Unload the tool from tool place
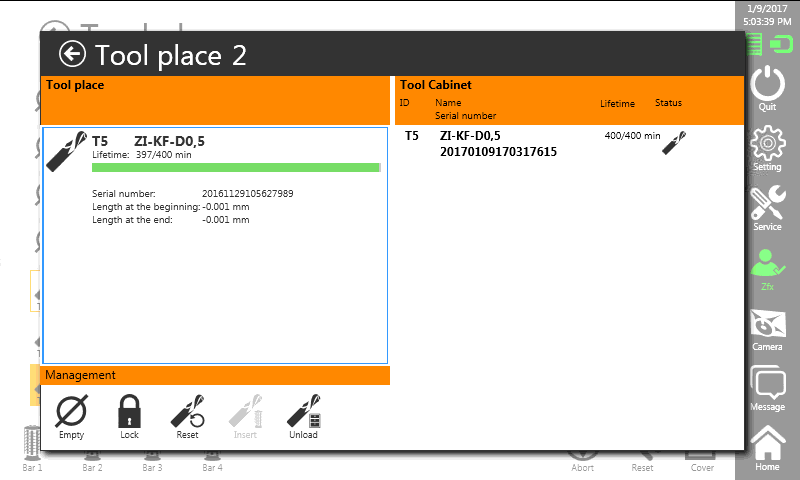Viewport: 800px width, 480px height. coord(303,416)
